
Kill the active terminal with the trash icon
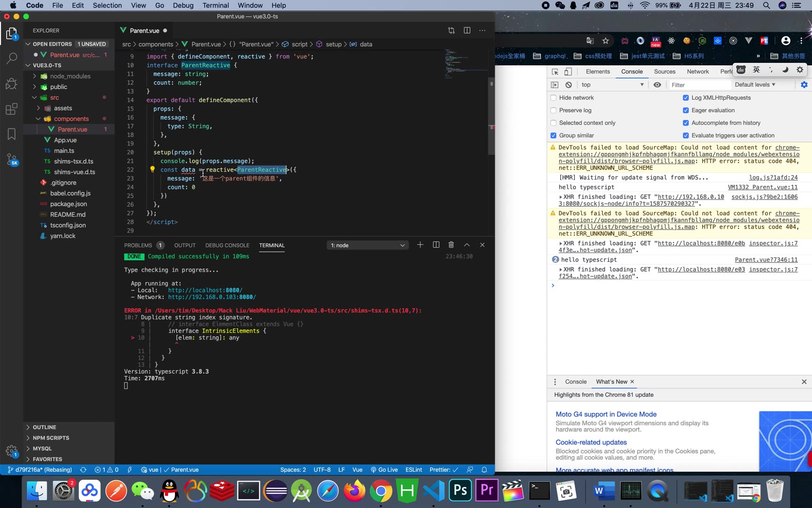click(451, 245)
